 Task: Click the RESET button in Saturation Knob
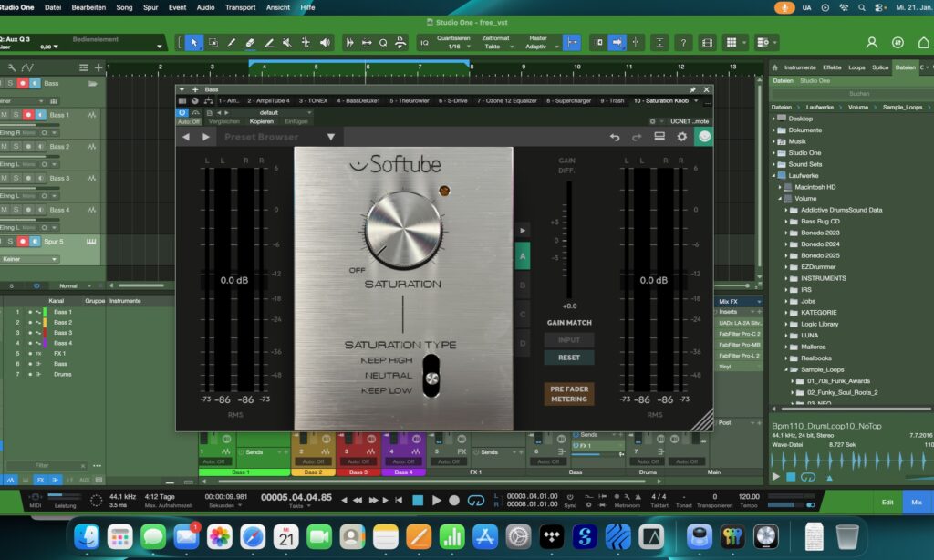pyautogui.click(x=568, y=358)
